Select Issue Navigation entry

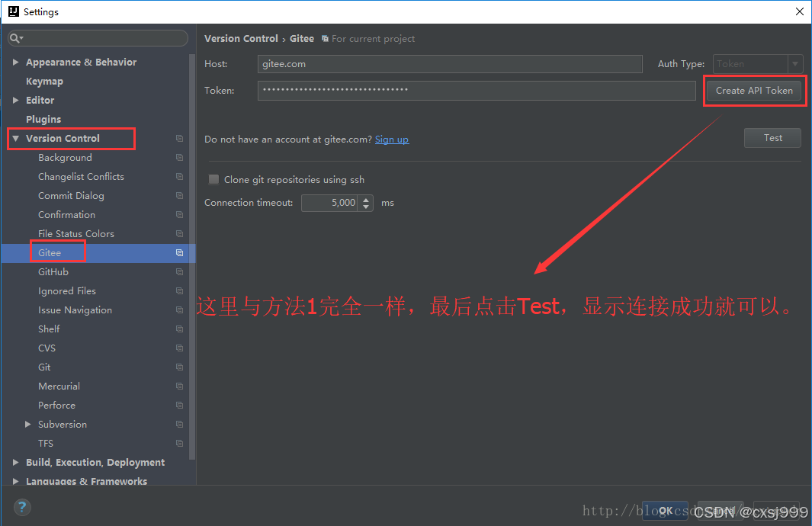(75, 310)
